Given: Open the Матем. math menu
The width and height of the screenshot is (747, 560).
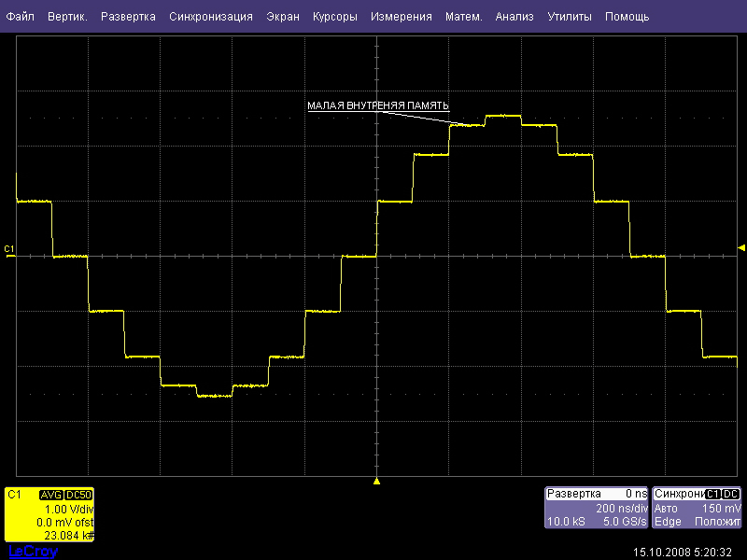Looking at the screenshot, I should [x=463, y=17].
